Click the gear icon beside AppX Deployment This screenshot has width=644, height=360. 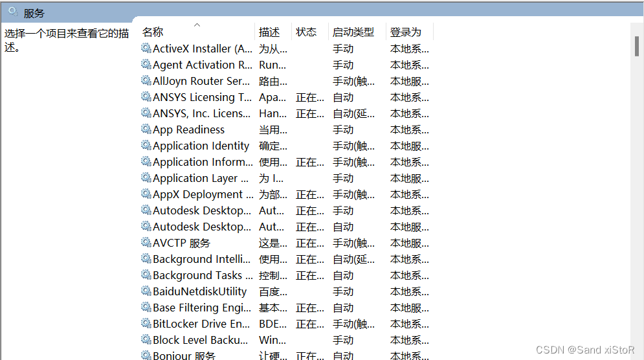[146, 194]
